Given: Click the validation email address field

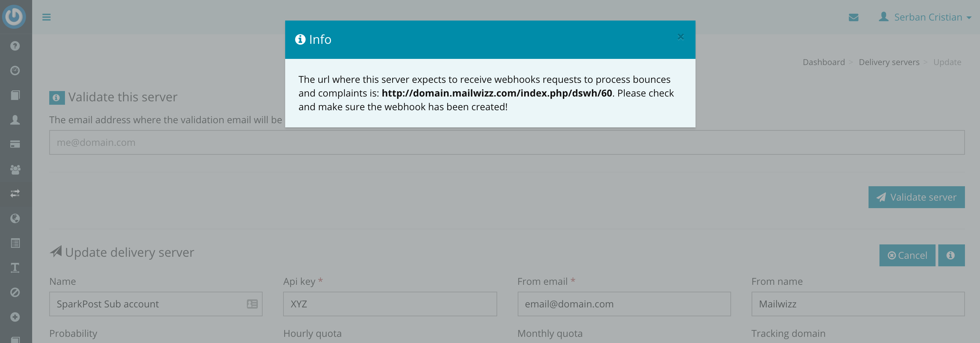Looking at the screenshot, I should coord(506,142).
